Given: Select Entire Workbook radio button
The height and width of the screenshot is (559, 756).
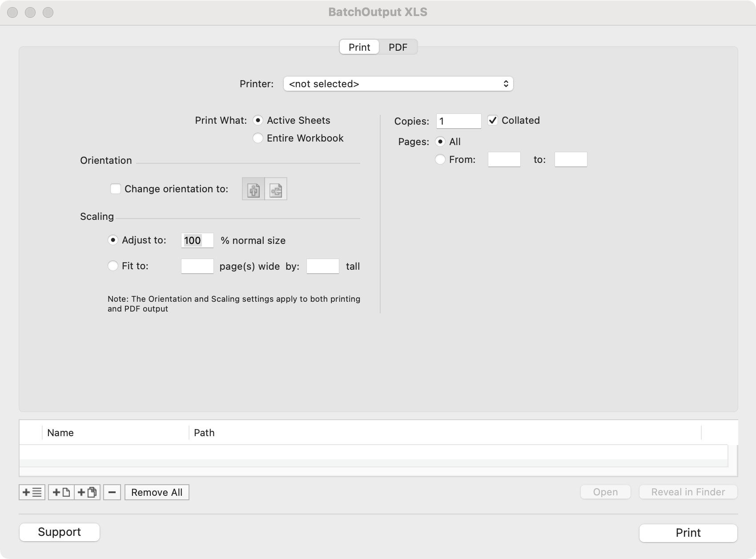Looking at the screenshot, I should [x=258, y=138].
